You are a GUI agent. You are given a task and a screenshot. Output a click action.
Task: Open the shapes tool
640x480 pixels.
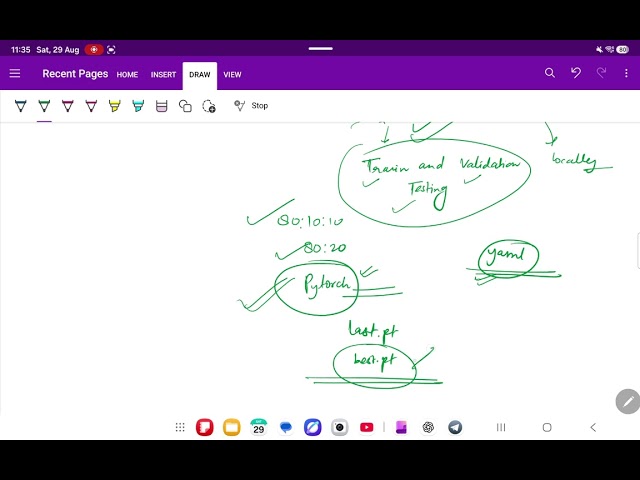point(185,106)
